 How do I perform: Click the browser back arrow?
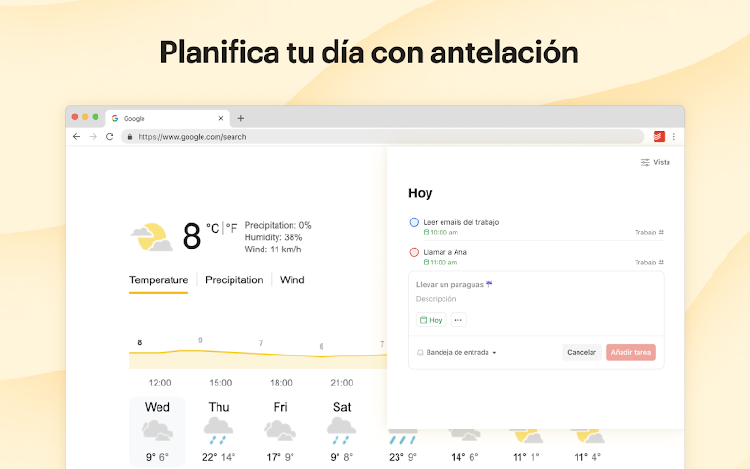77,137
